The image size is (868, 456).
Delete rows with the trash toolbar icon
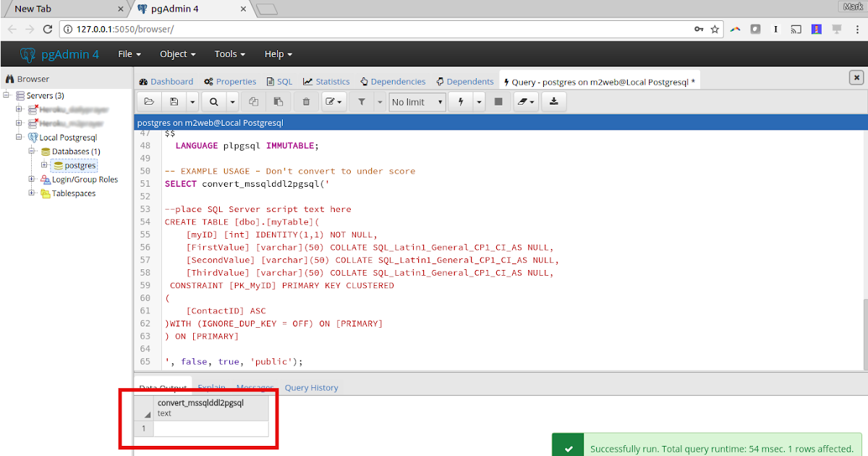306,101
